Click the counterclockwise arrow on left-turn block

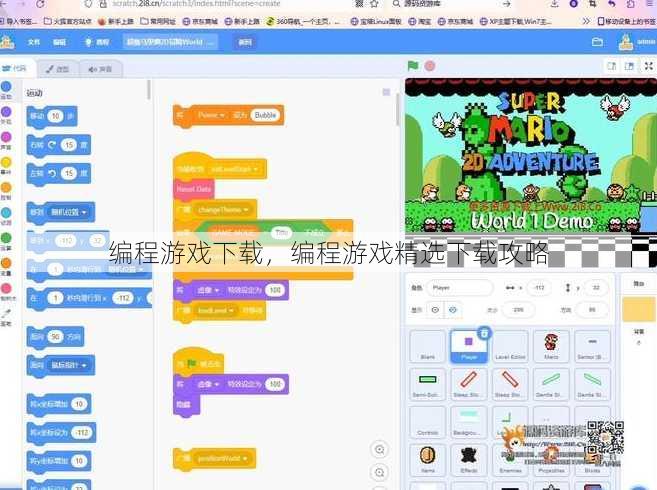(52, 173)
